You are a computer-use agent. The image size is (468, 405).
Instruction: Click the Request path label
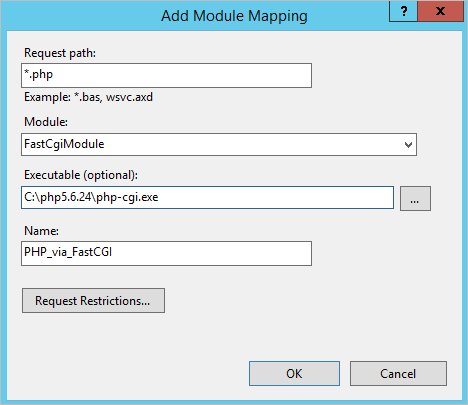click(60, 53)
